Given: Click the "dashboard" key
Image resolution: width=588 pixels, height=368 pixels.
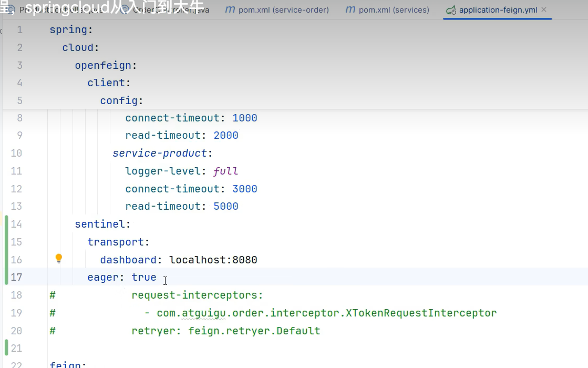Looking at the screenshot, I should tap(128, 260).
